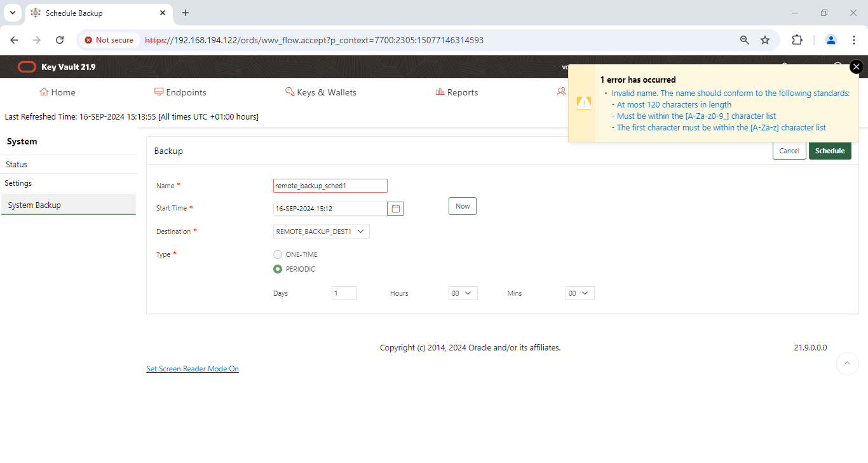The width and height of the screenshot is (868, 463).
Task: Reload the page
Action: [x=60, y=40]
